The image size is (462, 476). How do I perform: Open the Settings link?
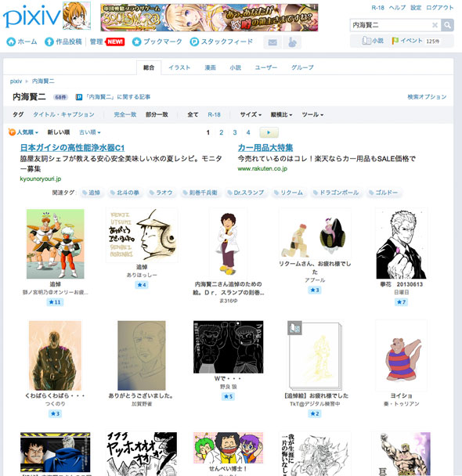(416, 8)
